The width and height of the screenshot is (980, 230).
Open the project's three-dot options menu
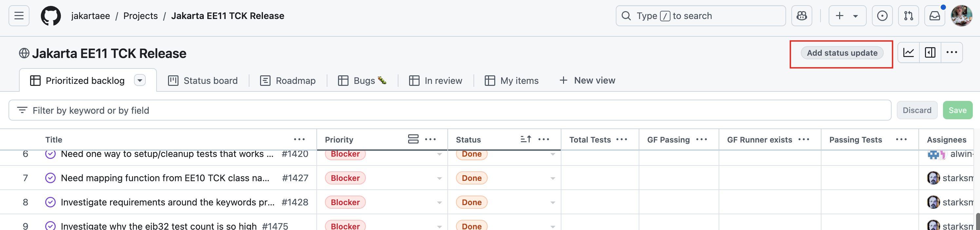click(x=952, y=52)
